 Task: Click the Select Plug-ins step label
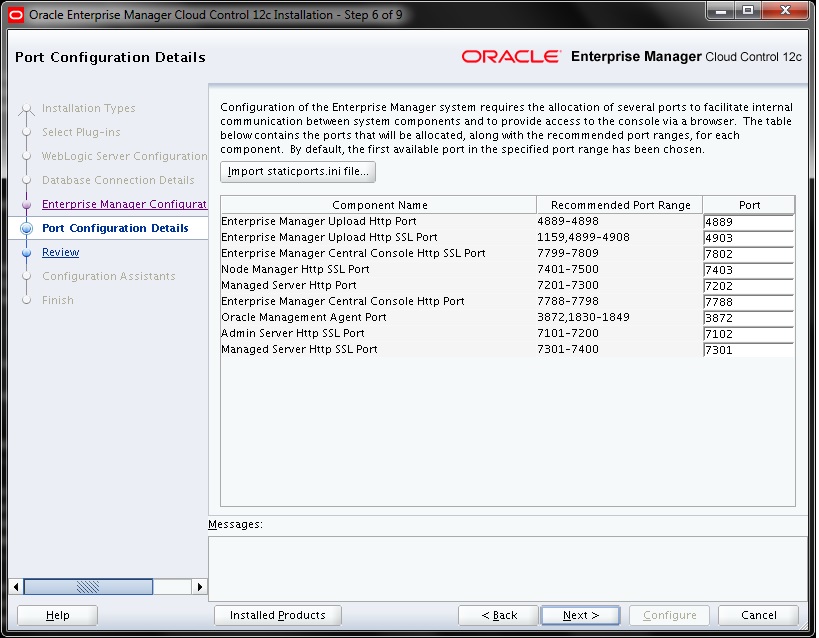[81, 132]
